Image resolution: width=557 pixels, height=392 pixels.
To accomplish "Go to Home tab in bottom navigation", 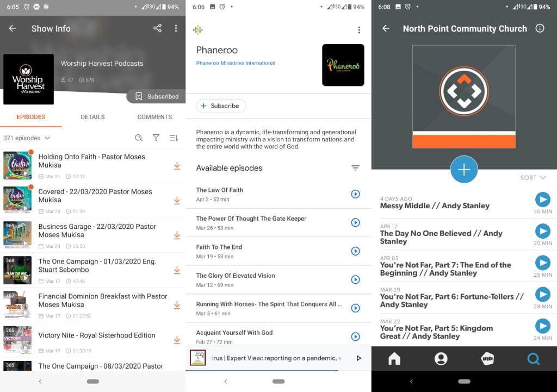I will 394,359.
